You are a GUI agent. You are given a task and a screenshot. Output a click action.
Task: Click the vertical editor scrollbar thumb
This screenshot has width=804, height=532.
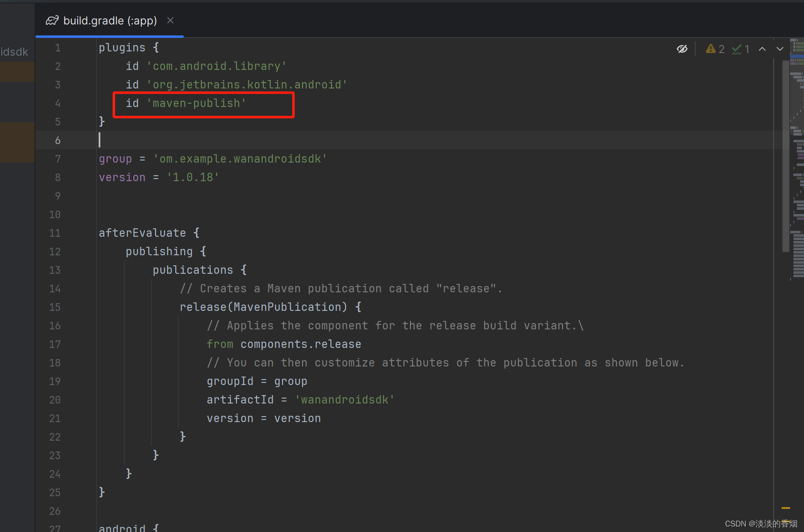tap(785, 156)
